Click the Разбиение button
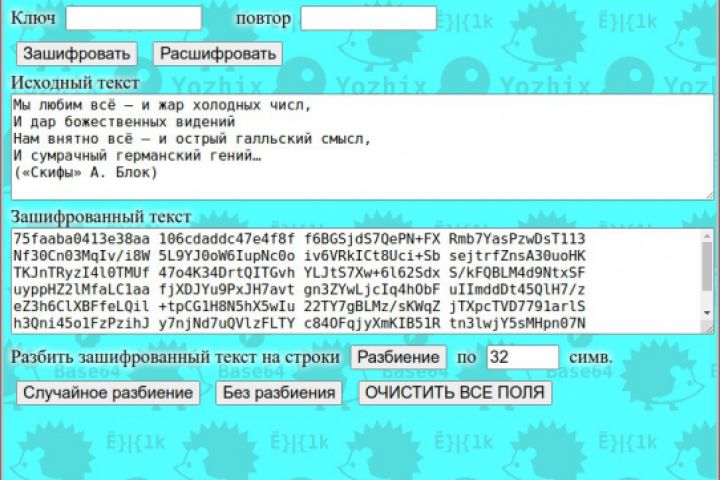Viewport: 720px width, 480px height. pyautogui.click(x=399, y=357)
